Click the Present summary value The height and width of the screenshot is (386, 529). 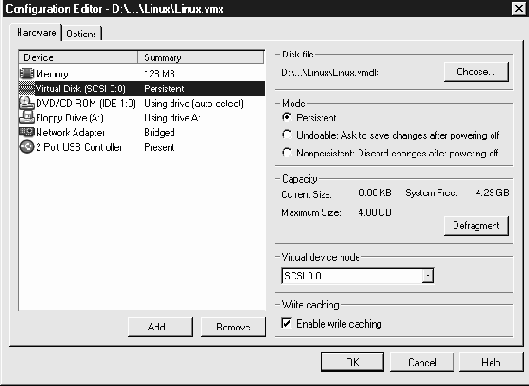(159, 147)
